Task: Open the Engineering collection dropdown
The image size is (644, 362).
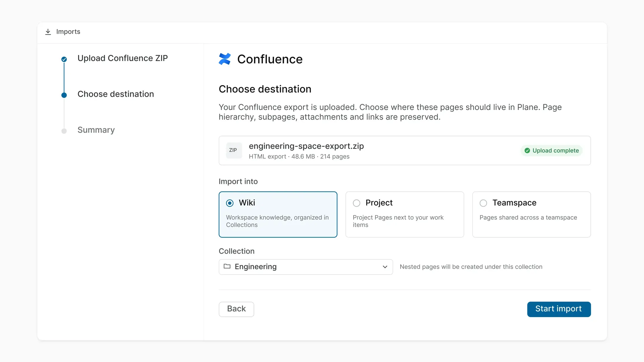Action: 306,267
